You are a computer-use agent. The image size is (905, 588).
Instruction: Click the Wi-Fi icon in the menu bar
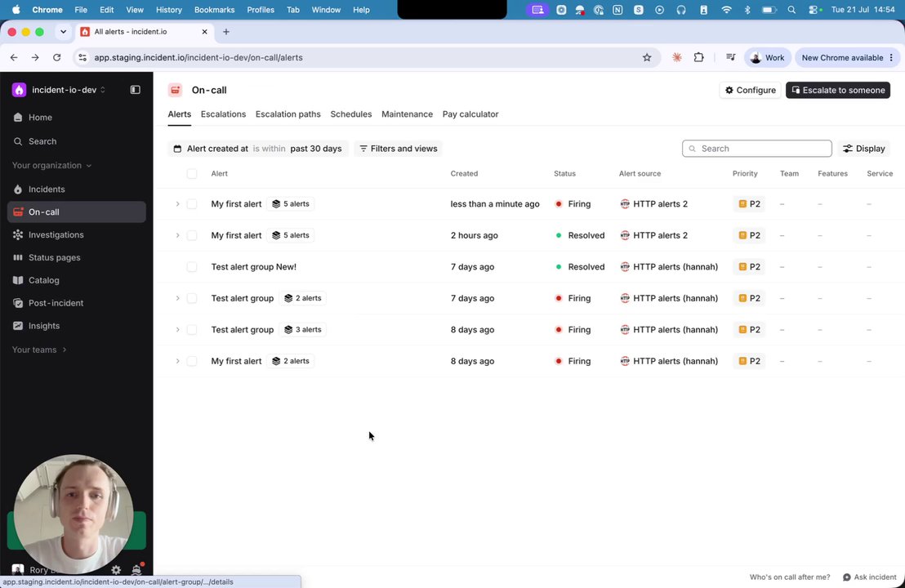click(727, 10)
